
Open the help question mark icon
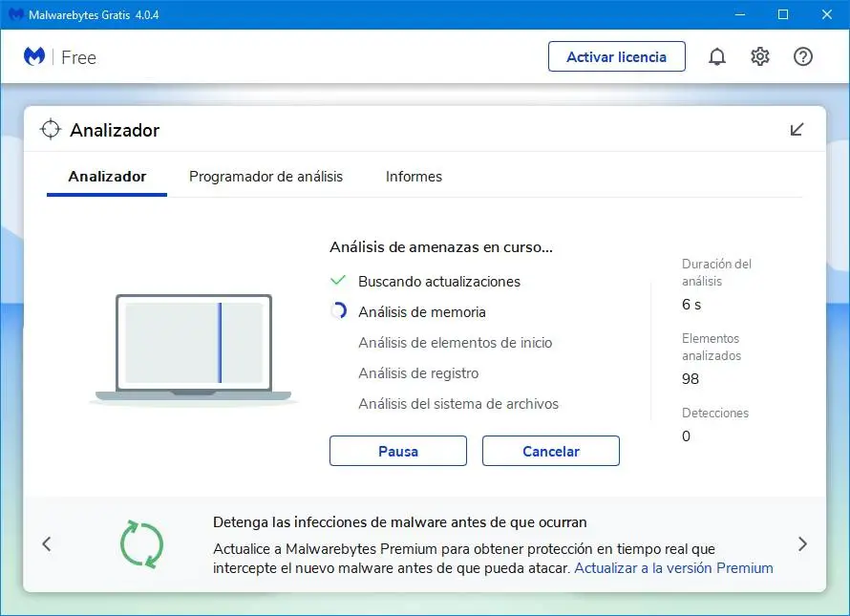pos(803,56)
